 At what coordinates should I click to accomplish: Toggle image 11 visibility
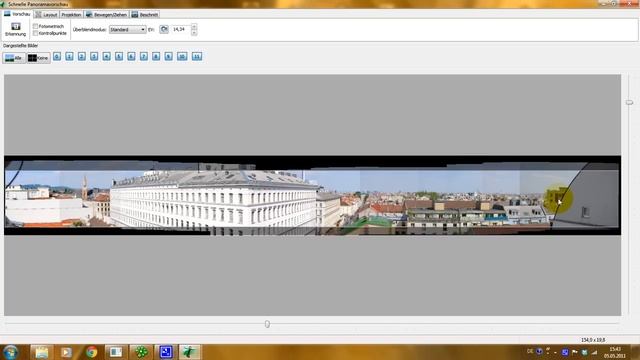click(x=197, y=56)
